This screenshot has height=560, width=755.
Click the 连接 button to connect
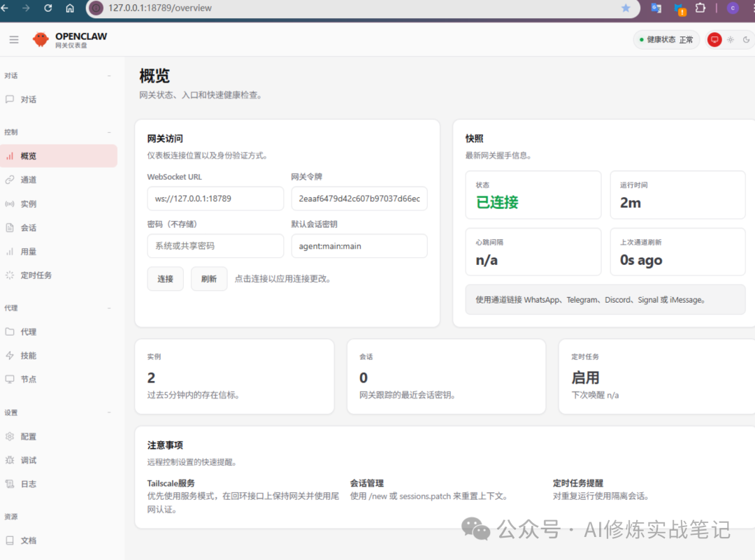coord(165,278)
